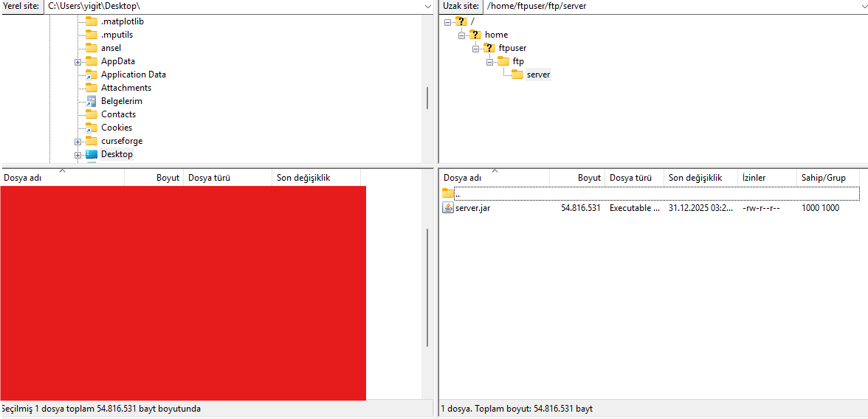Sort local files by Boyut
The width and height of the screenshot is (868, 419).
(x=154, y=178)
